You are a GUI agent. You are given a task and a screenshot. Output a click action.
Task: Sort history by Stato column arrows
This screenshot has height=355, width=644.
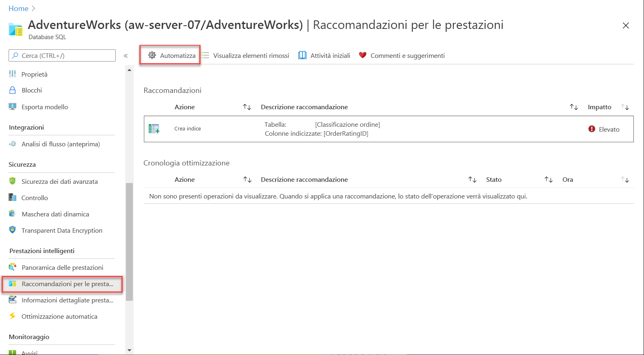549,179
